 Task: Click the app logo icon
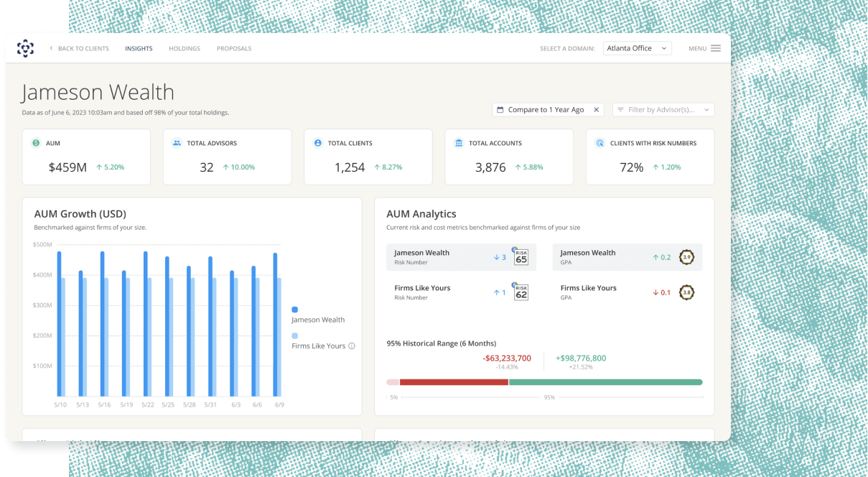(x=25, y=49)
